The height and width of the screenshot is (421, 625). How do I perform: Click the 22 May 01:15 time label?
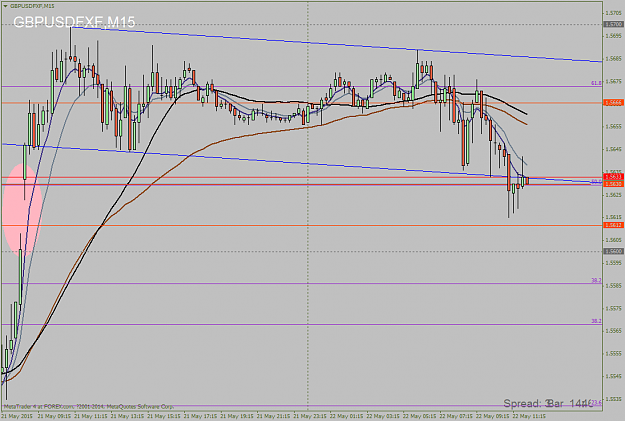coord(347,416)
